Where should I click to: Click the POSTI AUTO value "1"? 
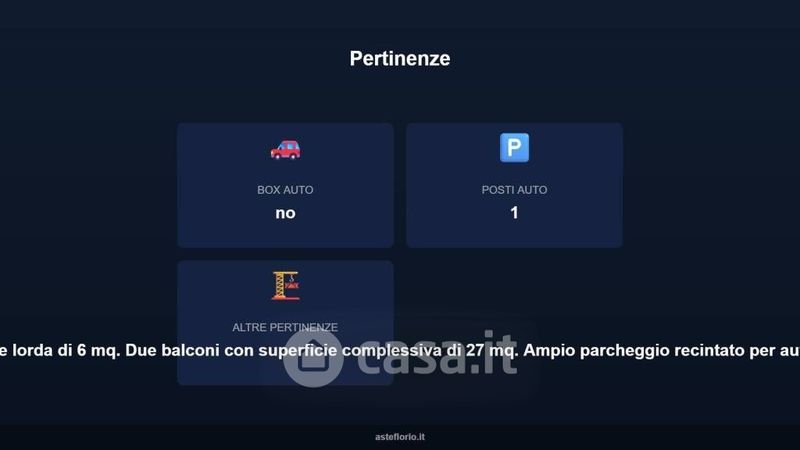pos(514,212)
